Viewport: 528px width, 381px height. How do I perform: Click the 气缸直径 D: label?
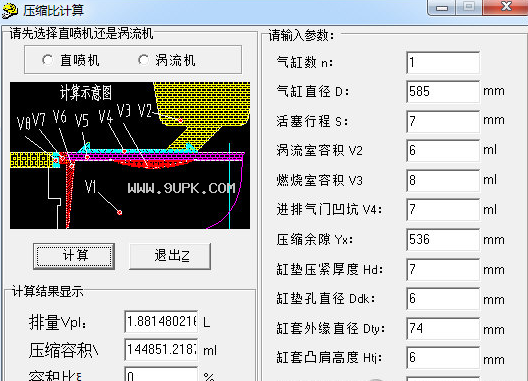pyautogui.click(x=313, y=92)
